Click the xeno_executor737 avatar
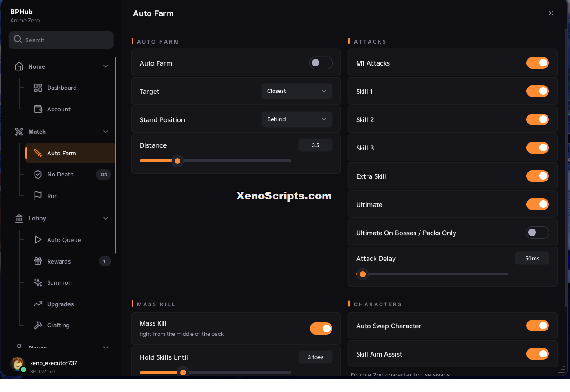This screenshot has width=570, height=392. (18, 364)
